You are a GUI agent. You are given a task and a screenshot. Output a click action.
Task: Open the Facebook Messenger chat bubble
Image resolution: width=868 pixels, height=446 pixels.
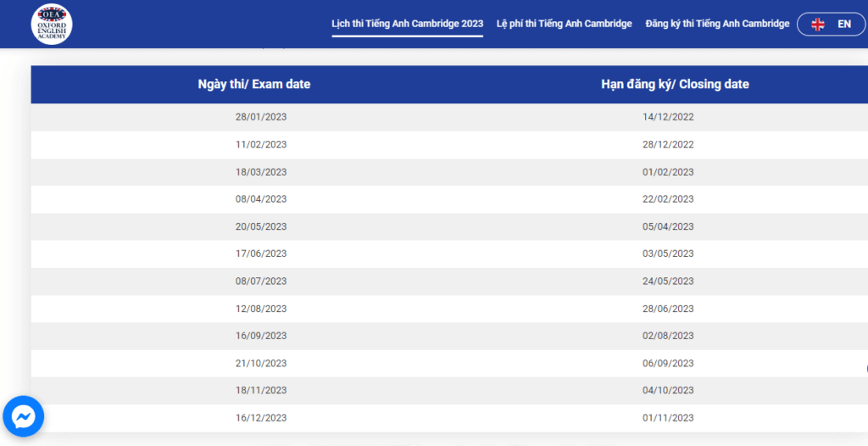24,415
